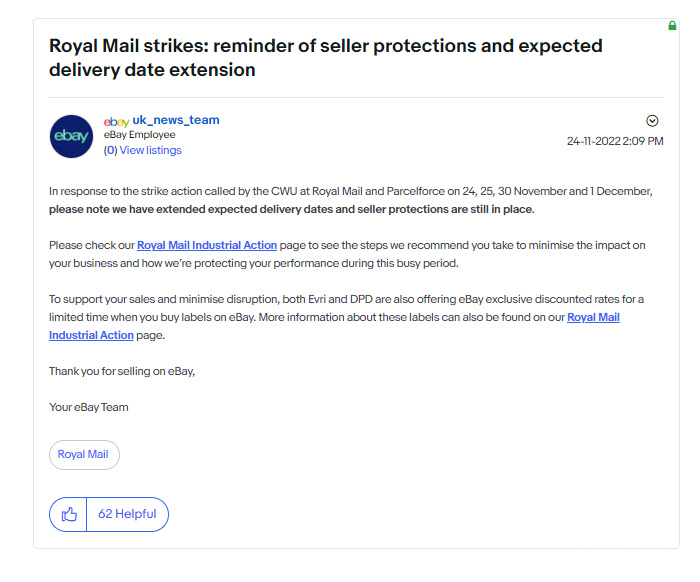700x582 pixels.
Task: Open the uk_news_team profile link
Action: click(x=176, y=120)
